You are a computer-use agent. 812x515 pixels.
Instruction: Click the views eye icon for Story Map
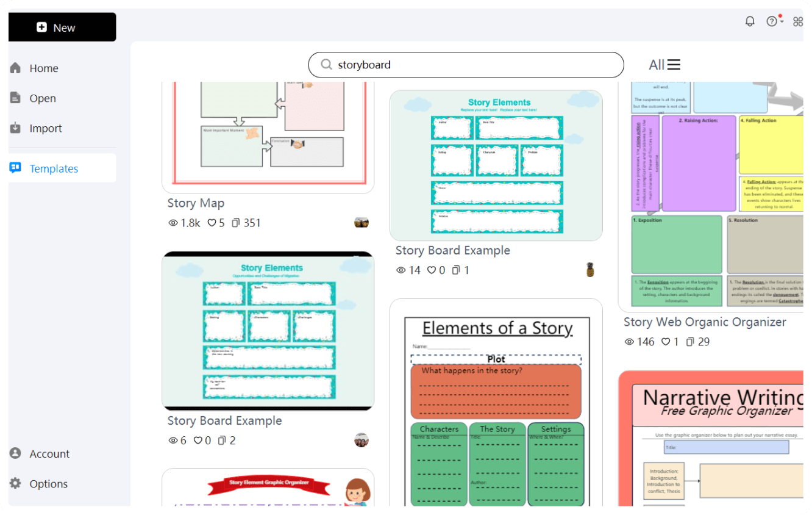pyautogui.click(x=173, y=223)
